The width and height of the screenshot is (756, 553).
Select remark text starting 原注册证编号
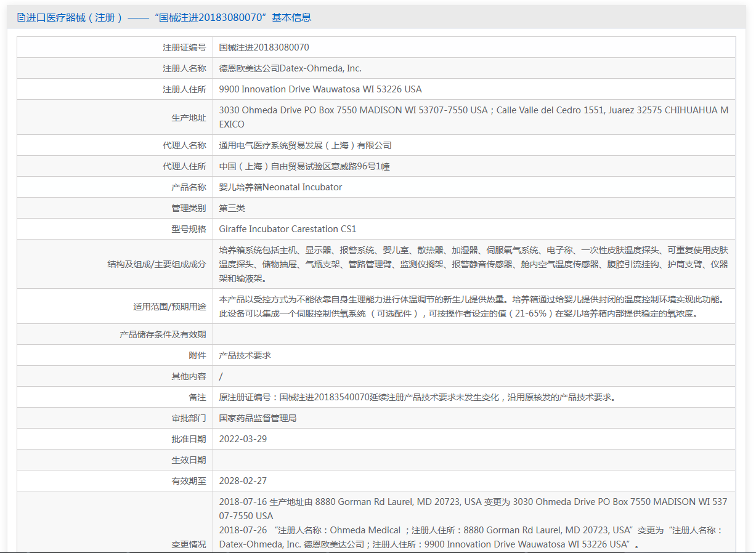[417, 397]
